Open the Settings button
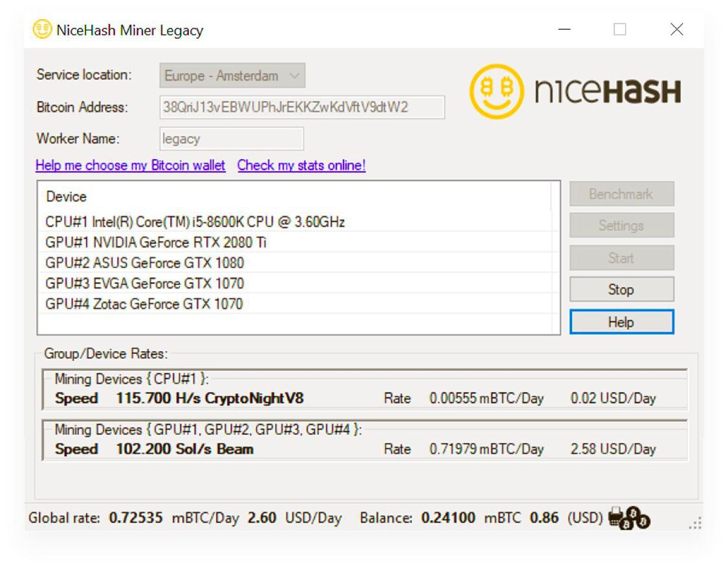728x568 pixels. [621, 226]
